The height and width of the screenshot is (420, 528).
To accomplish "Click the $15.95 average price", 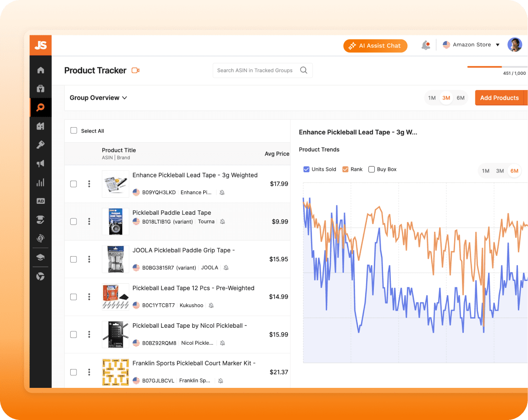I will coord(278,259).
